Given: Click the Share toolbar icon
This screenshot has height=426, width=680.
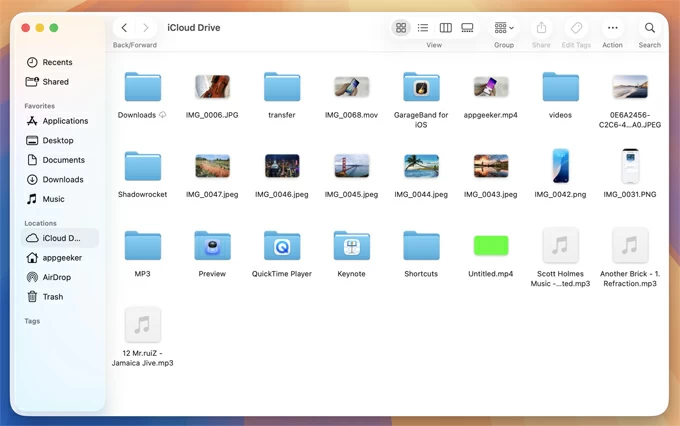Looking at the screenshot, I should click(x=541, y=28).
